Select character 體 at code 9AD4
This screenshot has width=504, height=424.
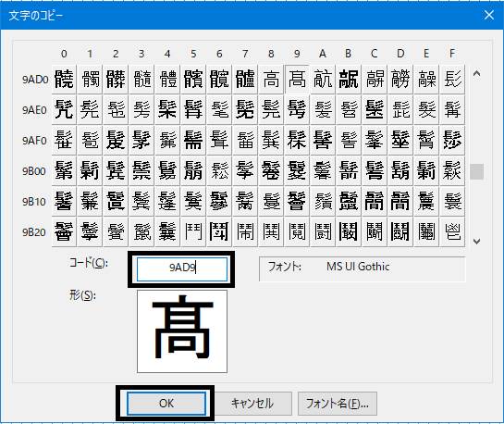(167, 79)
